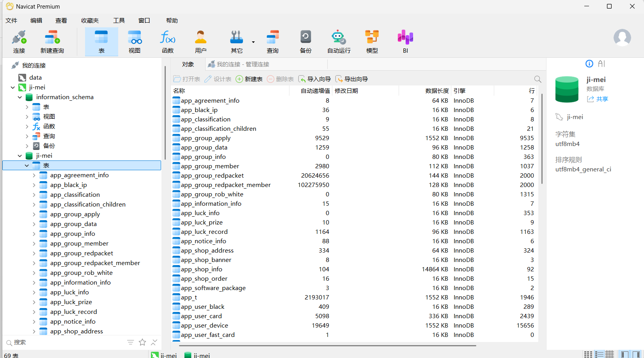
Task: Select the 表 (Table) toolbar button
Action: click(x=101, y=42)
